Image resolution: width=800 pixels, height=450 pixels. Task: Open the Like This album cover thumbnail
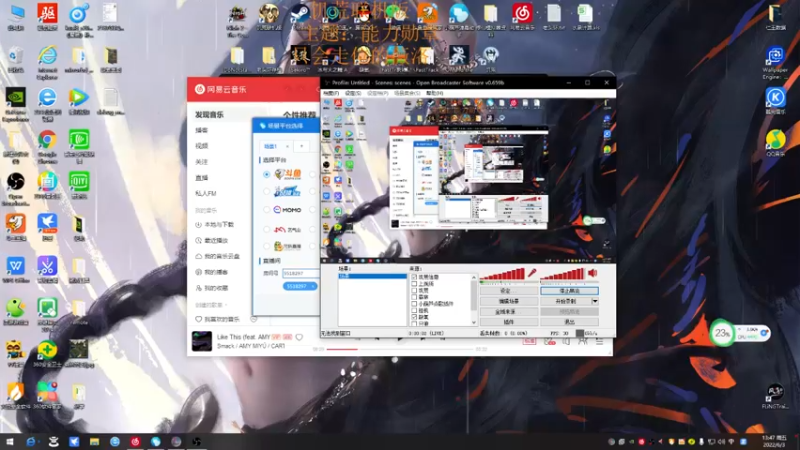202,341
